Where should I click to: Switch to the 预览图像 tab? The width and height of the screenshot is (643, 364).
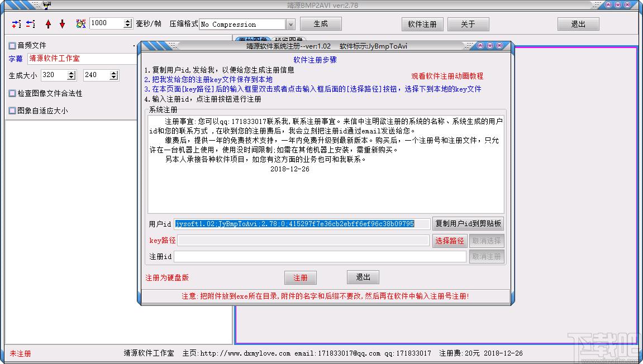tap(289, 39)
